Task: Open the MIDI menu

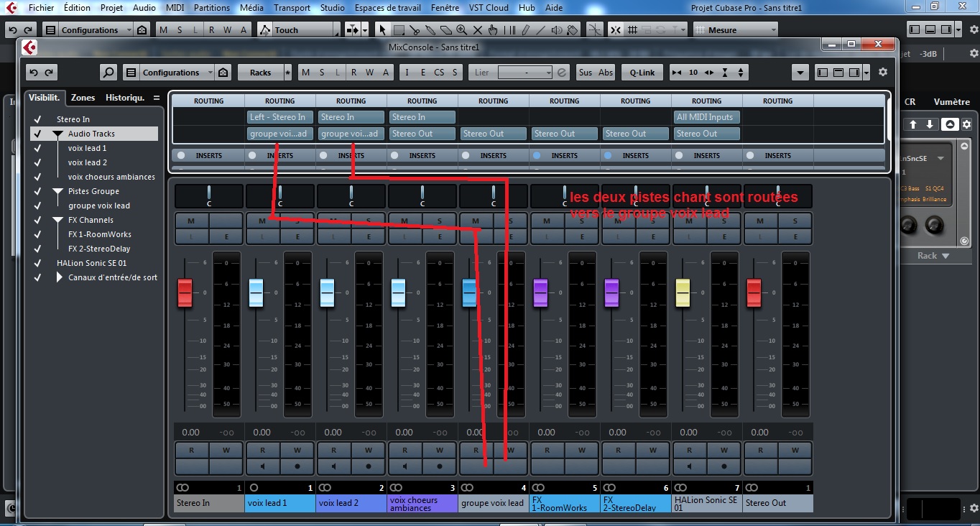Action: coord(175,8)
